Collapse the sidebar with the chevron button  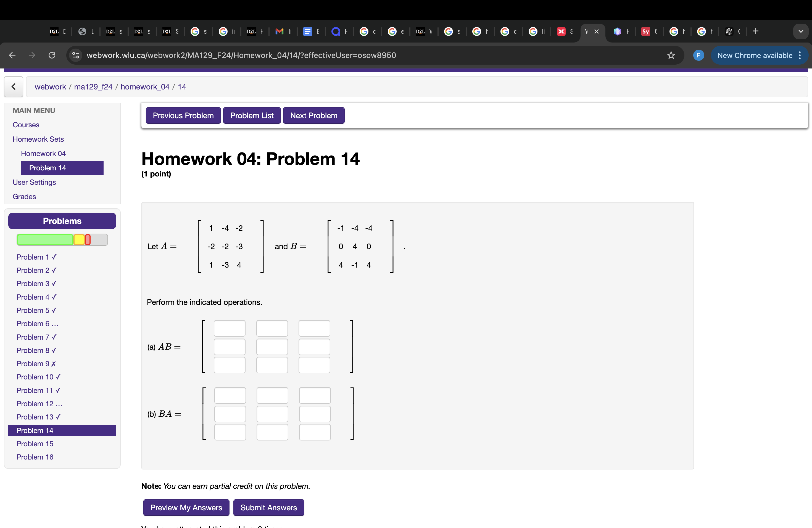(x=13, y=87)
